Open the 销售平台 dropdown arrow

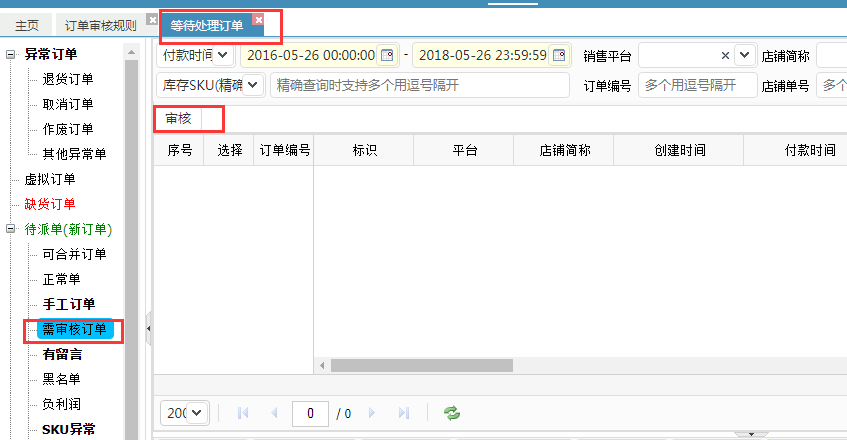(x=744, y=55)
